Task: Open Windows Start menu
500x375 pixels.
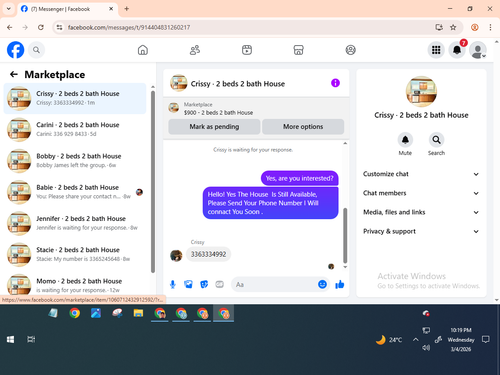Action: point(10,339)
